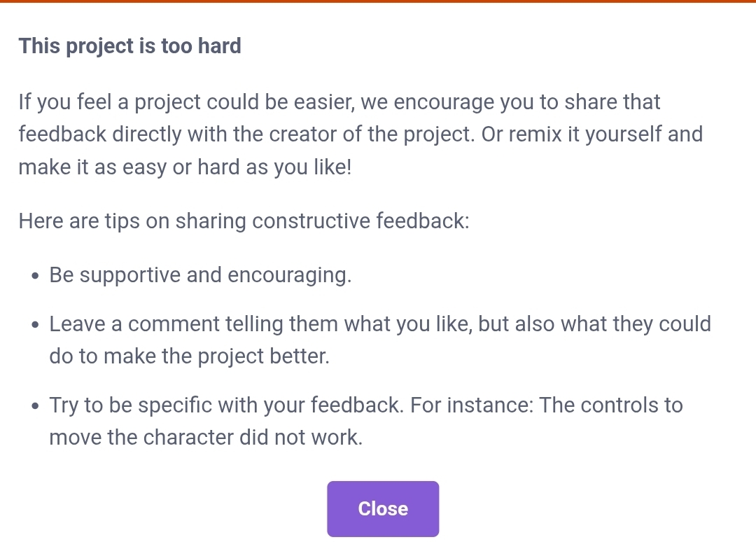Click the orange bar at the dialog top
This screenshot has height=556, width=756.
click(x=378, y=1)
